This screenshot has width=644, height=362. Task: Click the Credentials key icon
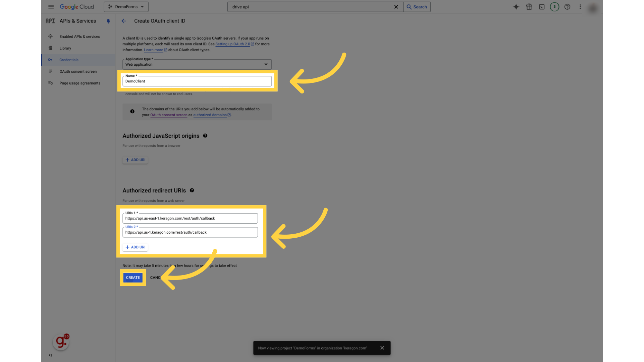tap(50, 60)
